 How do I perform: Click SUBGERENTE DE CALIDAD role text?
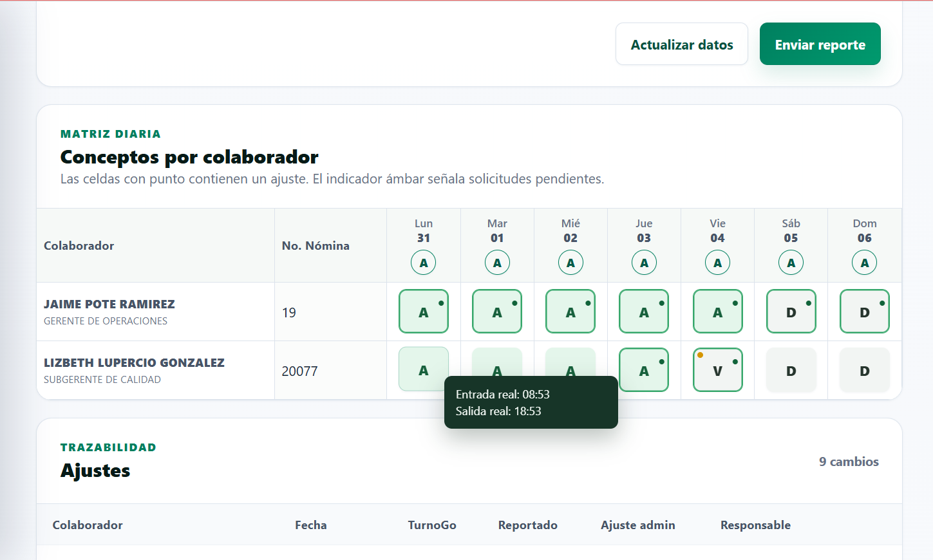102,379
